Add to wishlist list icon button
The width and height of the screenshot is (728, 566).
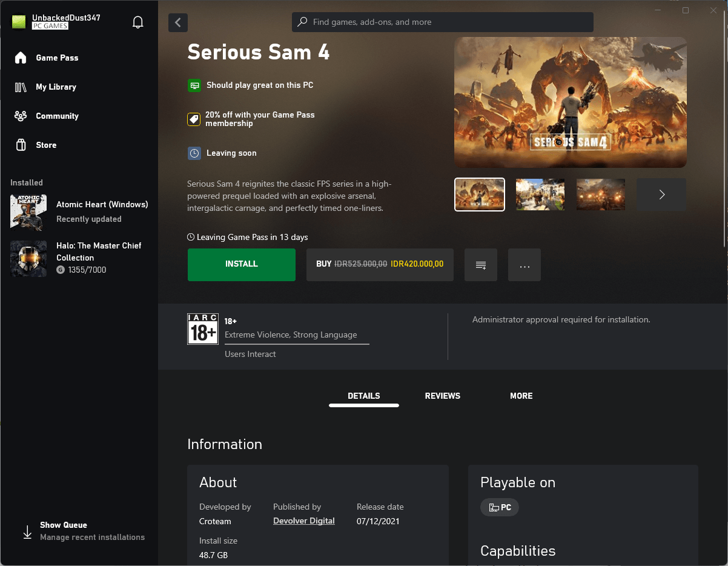click(x=481, y=265)
